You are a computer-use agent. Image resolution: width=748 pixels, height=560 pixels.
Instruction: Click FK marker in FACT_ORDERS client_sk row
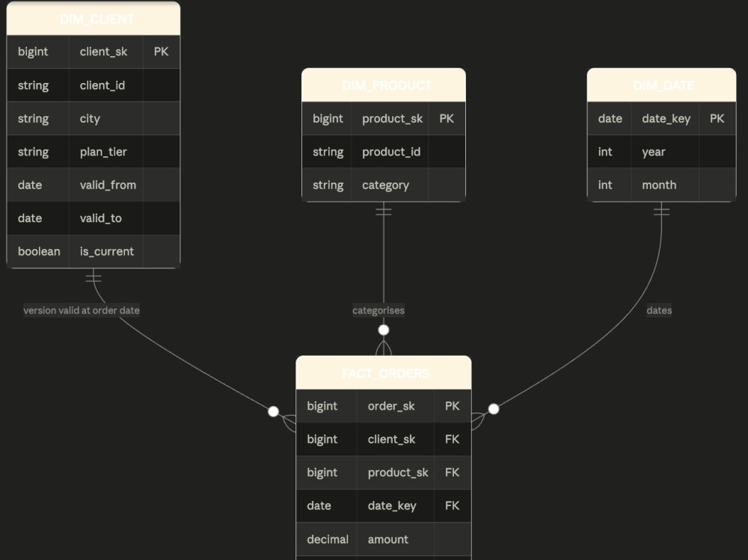(453, 440)
